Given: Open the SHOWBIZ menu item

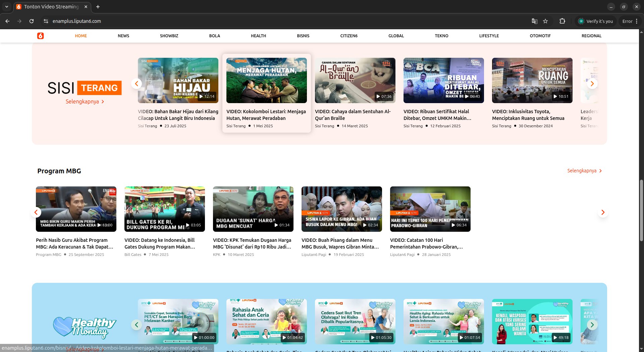Looking at the screenshot, I should coord(169,36).
